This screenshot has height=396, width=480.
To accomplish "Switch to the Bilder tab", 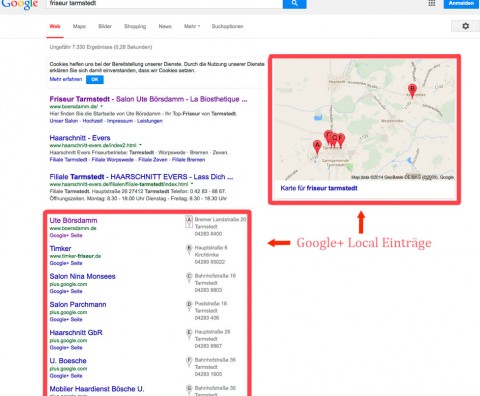I will click(x=105, y=26).
